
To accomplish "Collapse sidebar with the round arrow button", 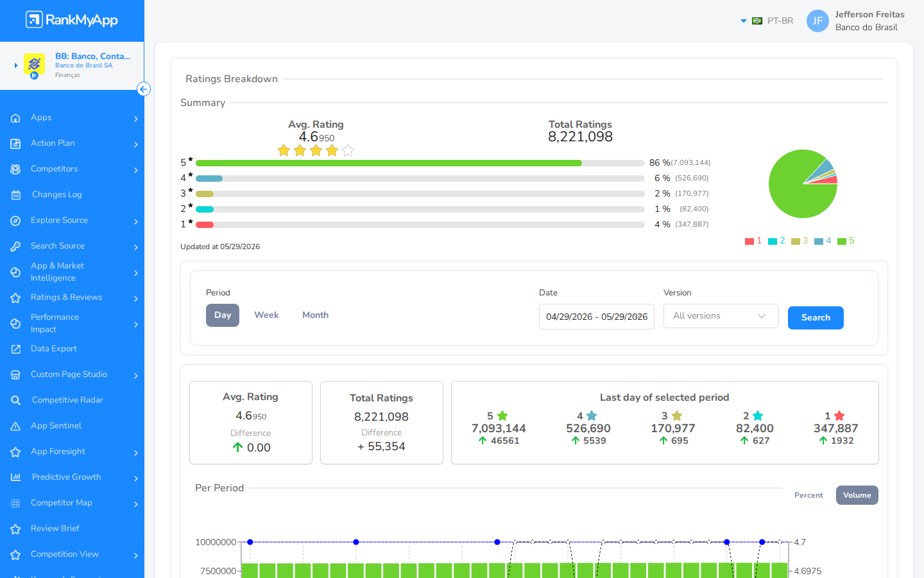I will (144, 89).
